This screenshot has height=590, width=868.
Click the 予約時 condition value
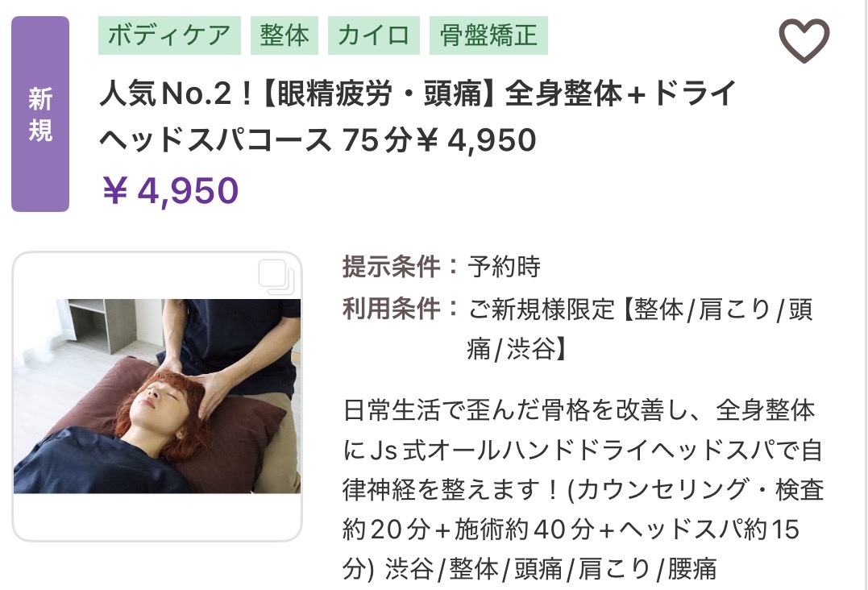[504, 266]
